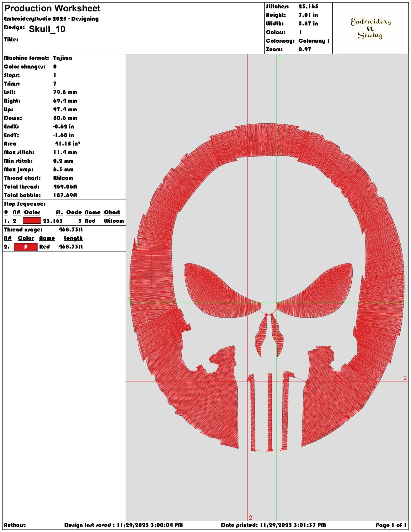Click the Area value 41.15 in²
Image resolution: width=411 pixels, height=532 pixels.
[x=67, y=144]
